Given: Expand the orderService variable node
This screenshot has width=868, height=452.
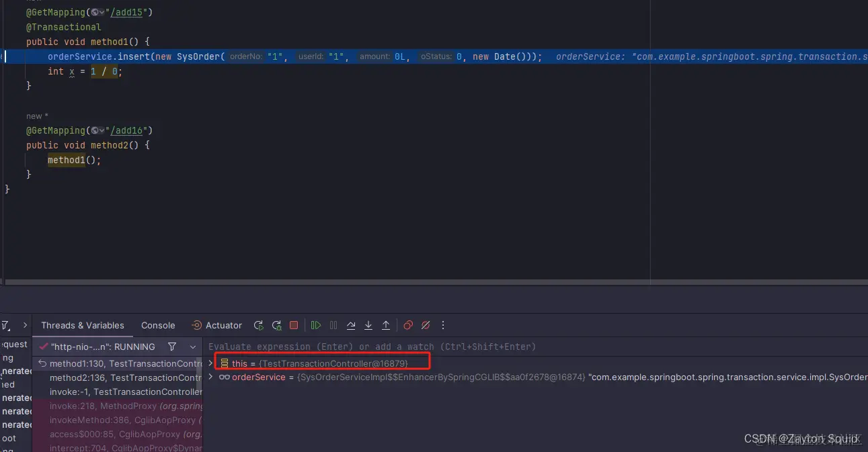Looking at the screenshot, I should click(210, 377).
